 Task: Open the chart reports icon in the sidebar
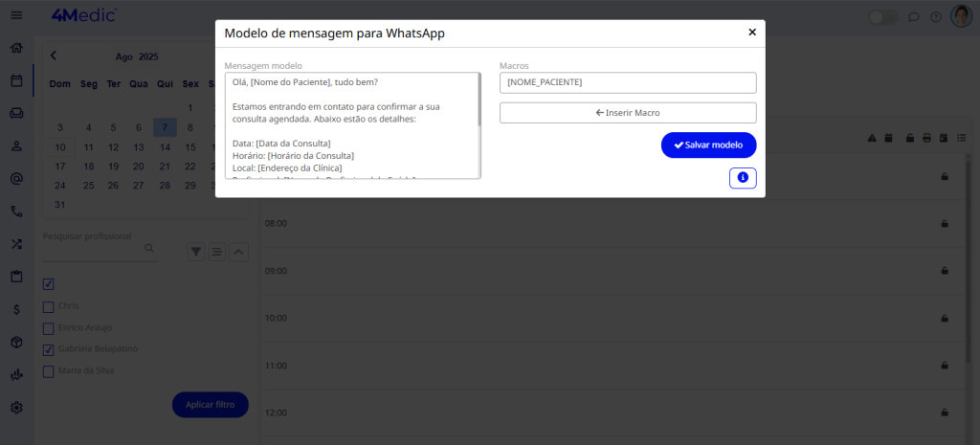click(x=17, y=375)
